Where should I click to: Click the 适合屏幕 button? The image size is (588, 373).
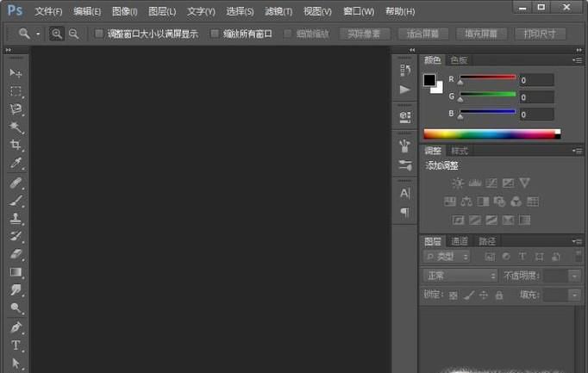click(x=422, y=34)
